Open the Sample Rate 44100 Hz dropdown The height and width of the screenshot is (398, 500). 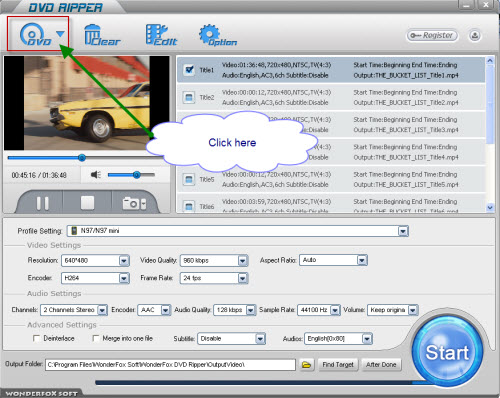point(335,310)
